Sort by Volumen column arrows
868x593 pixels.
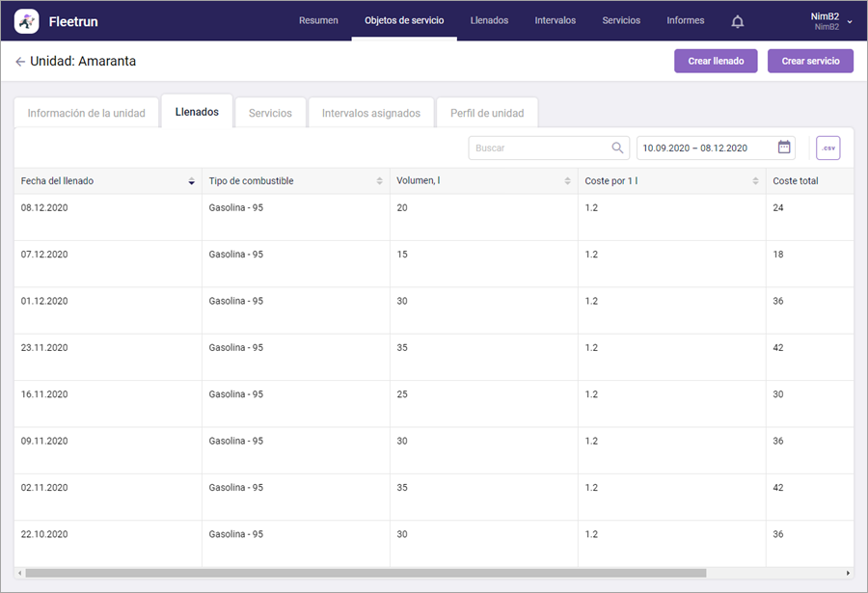pos(567,181)
